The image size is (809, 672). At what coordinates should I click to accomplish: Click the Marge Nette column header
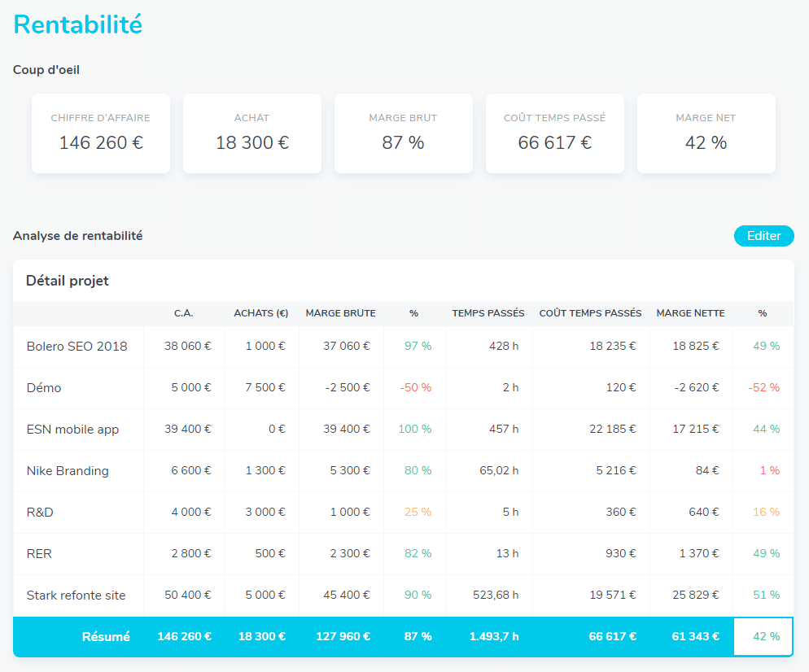pyautogui.click(x=689, y=313)
